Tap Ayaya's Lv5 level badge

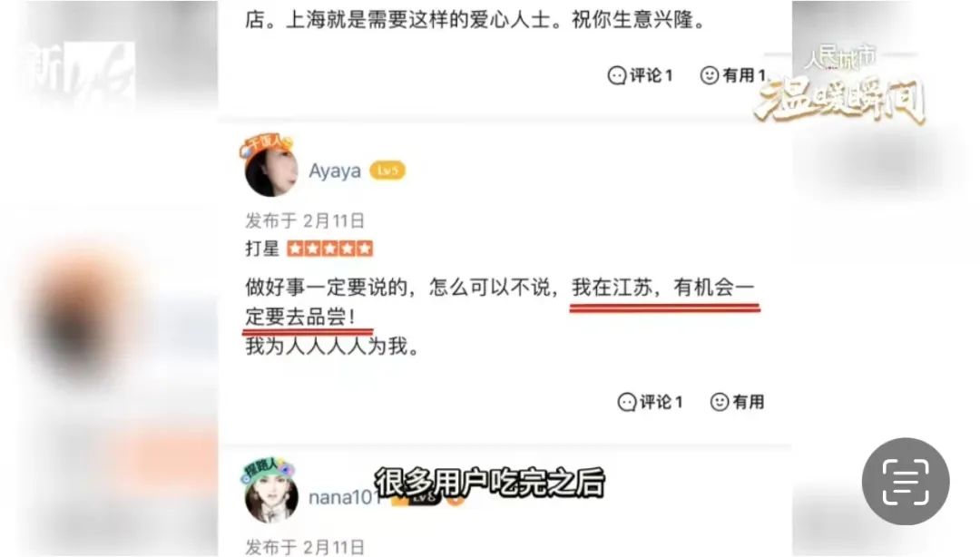click(387, 170)
